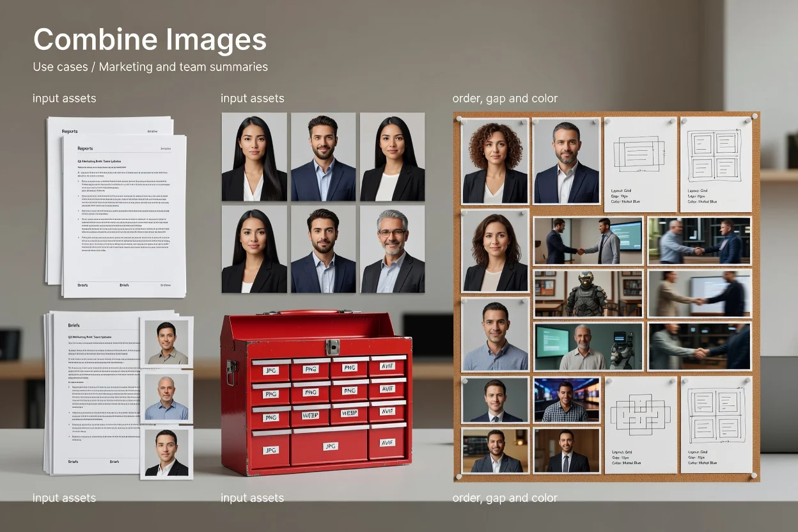Select the wavy brown-haired woman portrait on corkboard
The width and height of the screenshot is (798, 532).
coord(495,251)
